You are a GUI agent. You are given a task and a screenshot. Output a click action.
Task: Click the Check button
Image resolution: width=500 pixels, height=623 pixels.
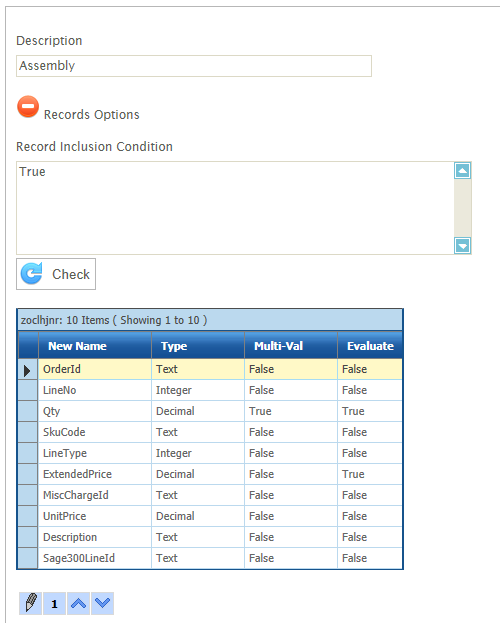click(56, 274)
